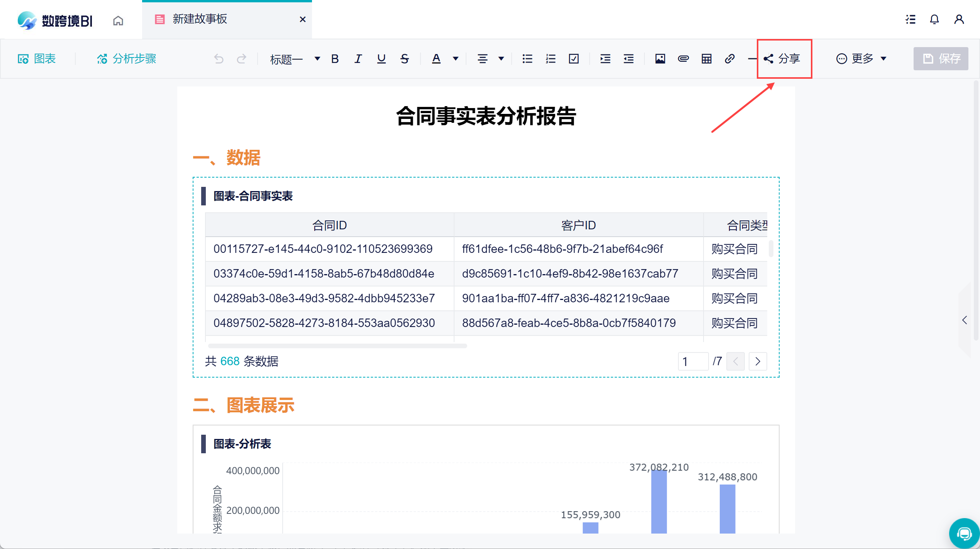
Task: Apply italic text style
Action: click(358, 59)
